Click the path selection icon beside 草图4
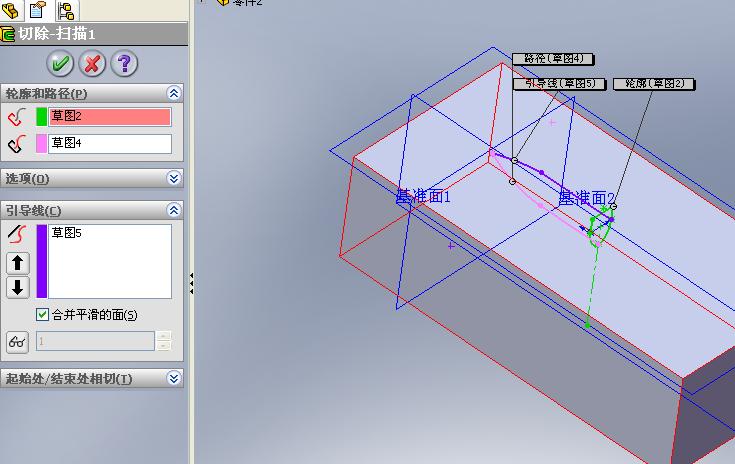 coord(17,144)
